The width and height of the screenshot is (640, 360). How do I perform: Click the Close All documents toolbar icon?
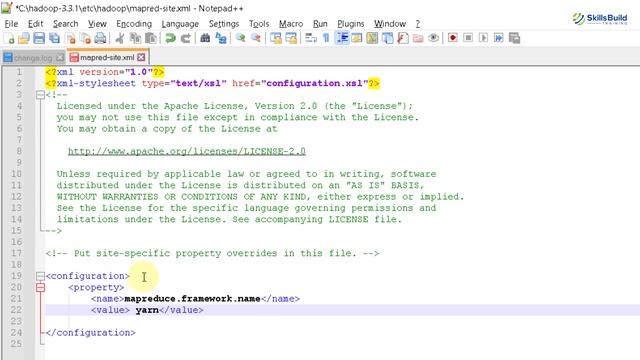[85, 38]
